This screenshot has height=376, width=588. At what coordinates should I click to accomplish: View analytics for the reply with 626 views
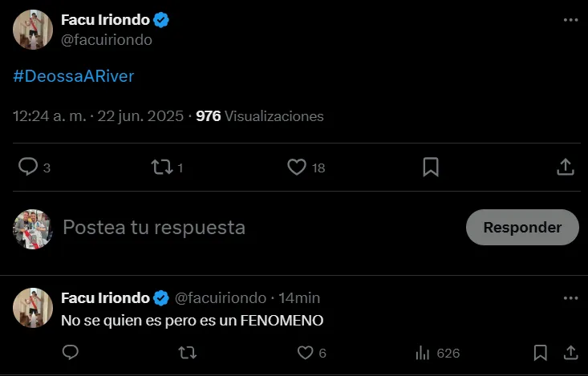424,353
